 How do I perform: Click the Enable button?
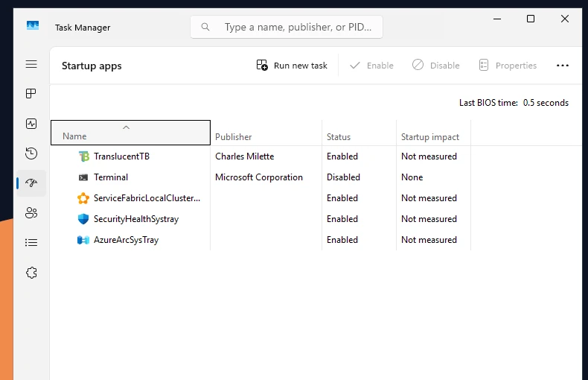point(371,66)
